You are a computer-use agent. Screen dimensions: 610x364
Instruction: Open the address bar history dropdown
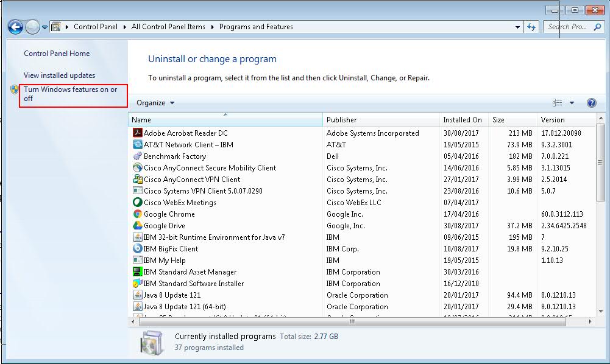point(517,27)
